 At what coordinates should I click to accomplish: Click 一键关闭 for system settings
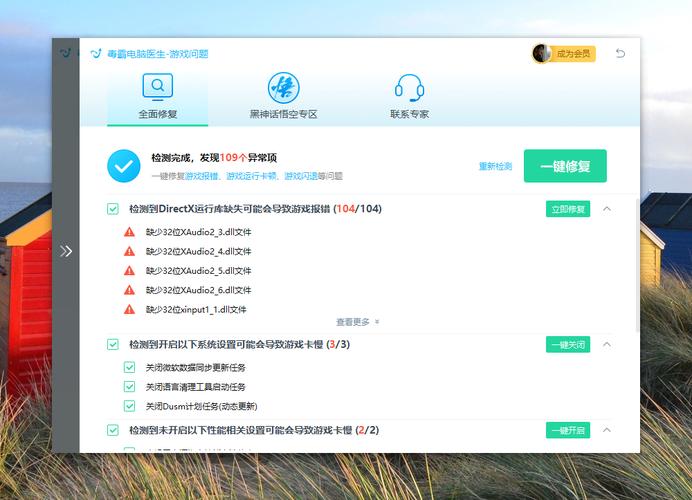pos(568,345)
